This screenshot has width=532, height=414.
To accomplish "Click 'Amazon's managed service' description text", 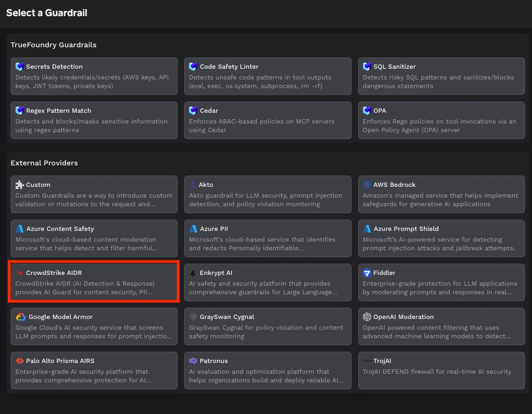I will click(440, 200).
